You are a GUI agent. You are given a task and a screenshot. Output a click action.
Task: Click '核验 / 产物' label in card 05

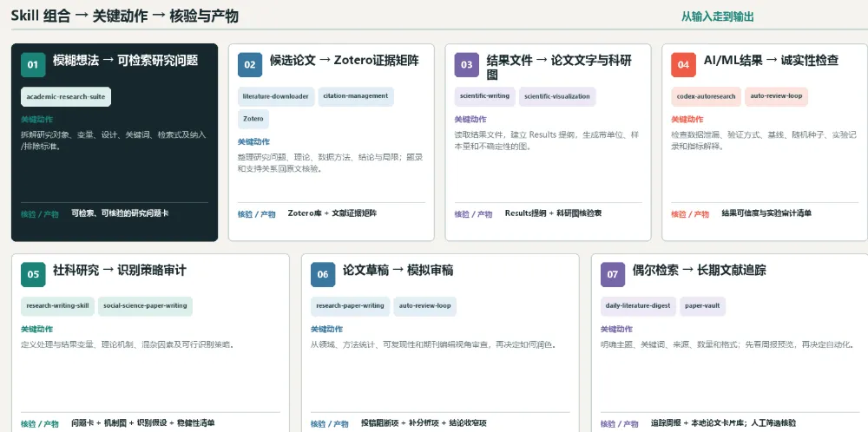40,424
